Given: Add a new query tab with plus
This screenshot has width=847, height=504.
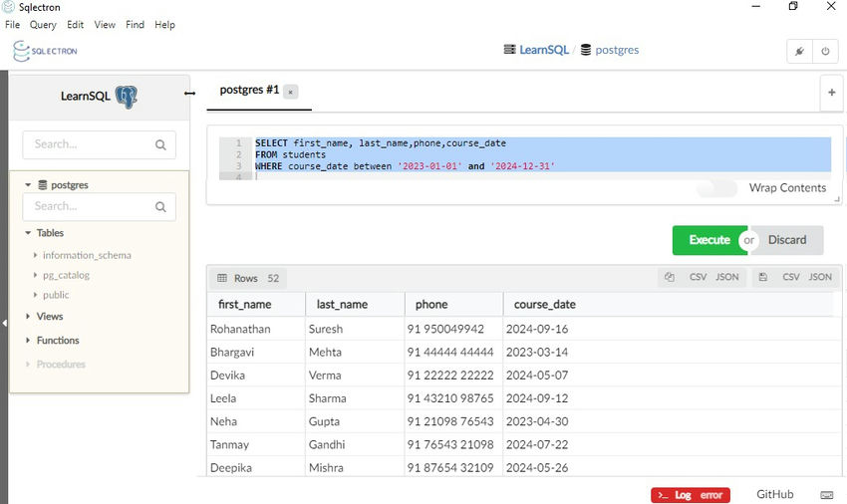Looking at the screenshot, I should click(x=832, y=93).
